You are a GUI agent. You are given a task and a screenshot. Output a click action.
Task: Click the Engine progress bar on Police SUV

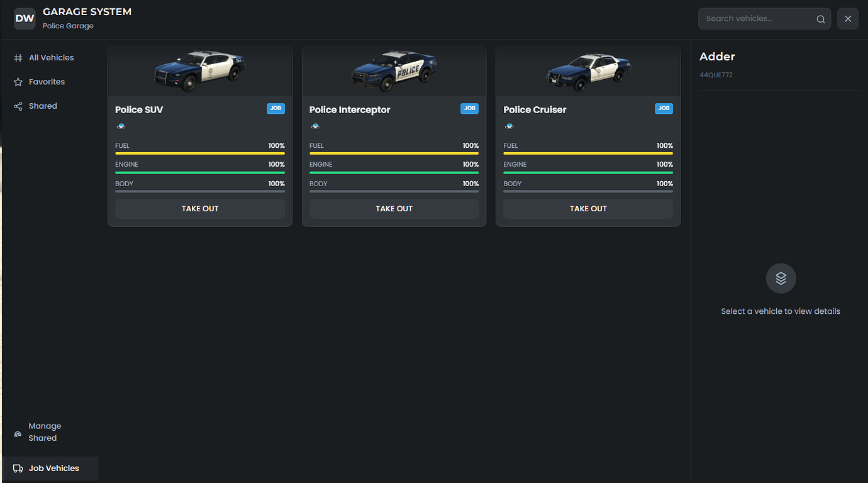pyautogui.click(x=199, y=171)
